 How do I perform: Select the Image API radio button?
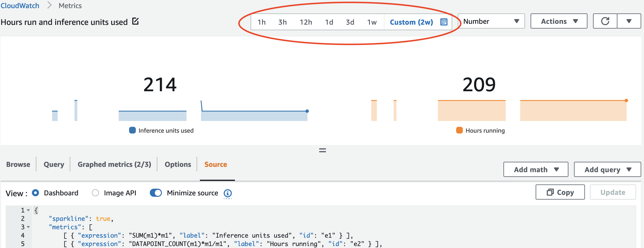click(95, 193)
